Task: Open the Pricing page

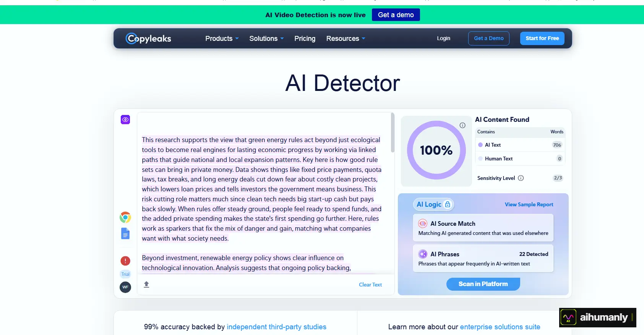Action: click(305, 39)
